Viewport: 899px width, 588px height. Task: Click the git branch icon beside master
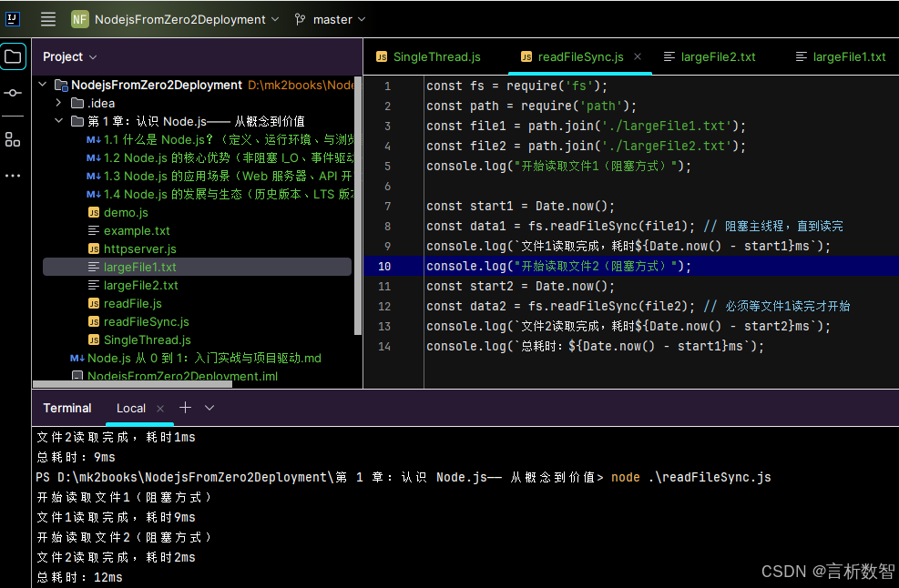pyautogui.click(x=300, y=19)
